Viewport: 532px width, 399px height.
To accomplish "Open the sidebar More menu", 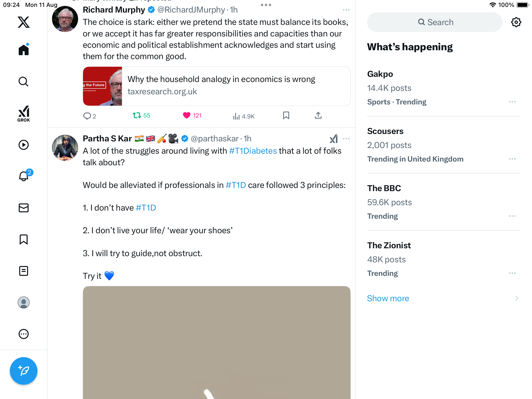I will (24, 334).
